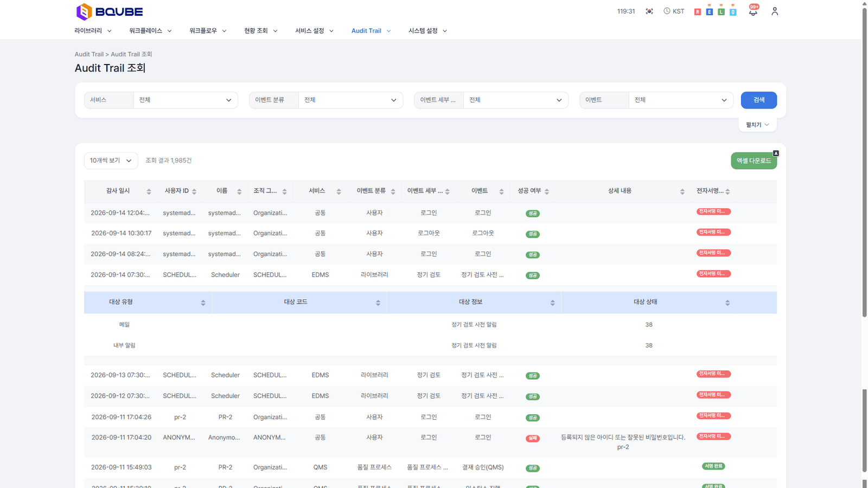Open the 이벤트 filter dropdown
Screen dimensions: 868x488
click(681, 100)
